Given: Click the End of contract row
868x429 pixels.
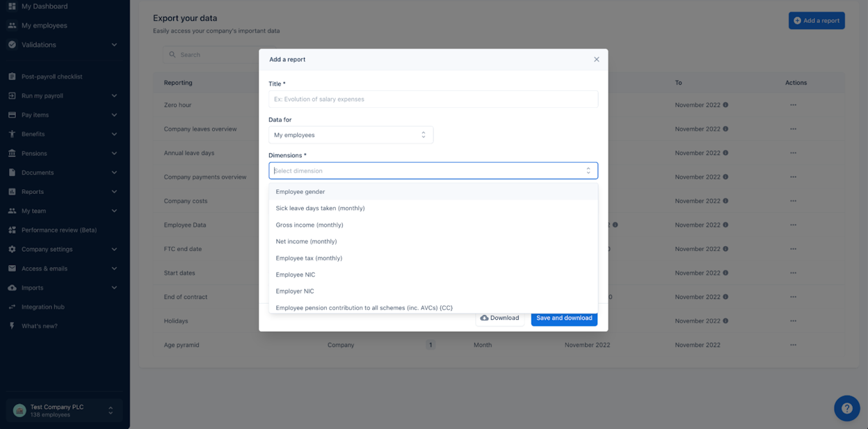Looking at the screenshot, I should click(x=498, y=297).
